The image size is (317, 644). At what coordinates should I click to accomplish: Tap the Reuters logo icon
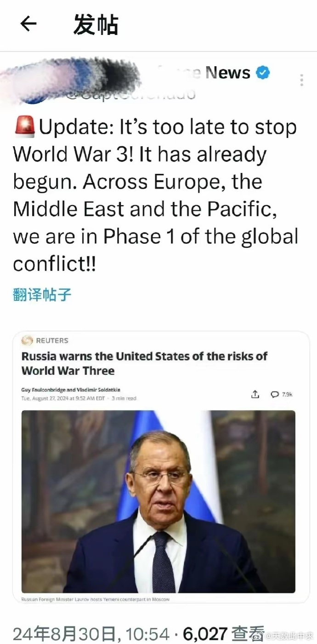point(27,340)
